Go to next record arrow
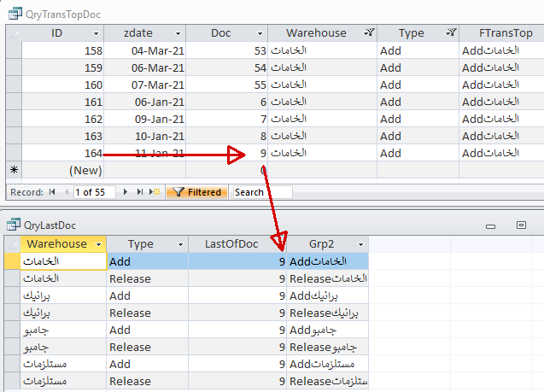The height and width of the screenshot is (392, 544). point(126,192)
